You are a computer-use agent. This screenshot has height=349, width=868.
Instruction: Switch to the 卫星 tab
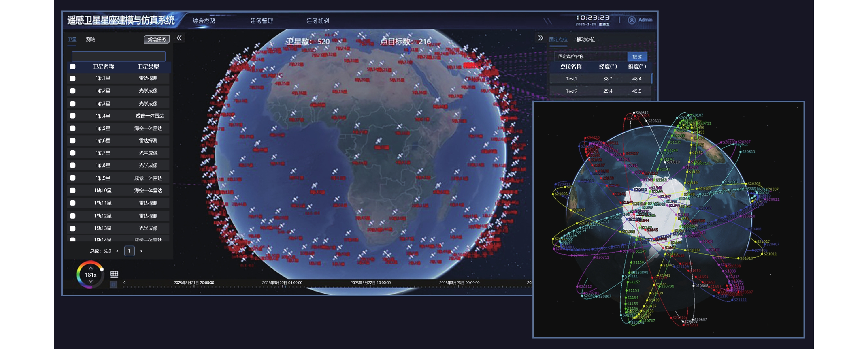(72, 39)
